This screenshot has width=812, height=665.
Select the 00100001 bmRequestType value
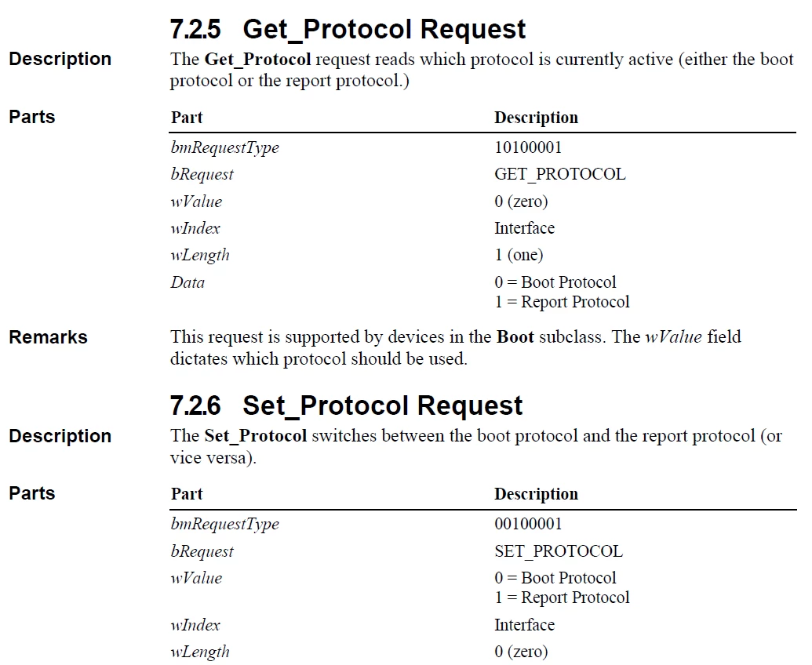coord(528,524)
